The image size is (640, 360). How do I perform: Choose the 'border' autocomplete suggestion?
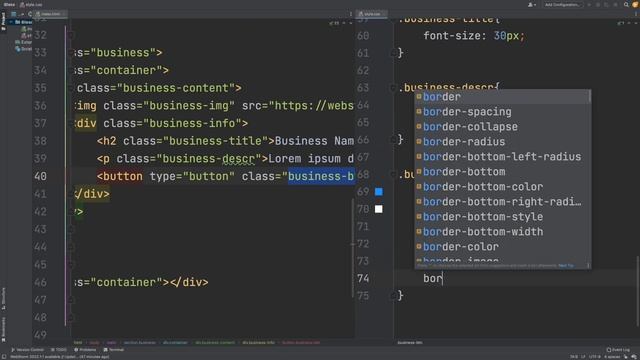(502, 97)
